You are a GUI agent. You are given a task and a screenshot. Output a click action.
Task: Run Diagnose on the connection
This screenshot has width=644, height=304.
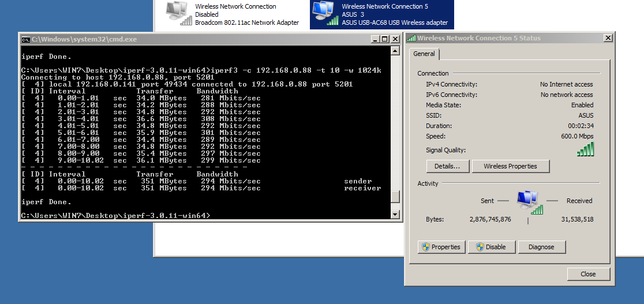pyautogui.click(x=541, y=247)
